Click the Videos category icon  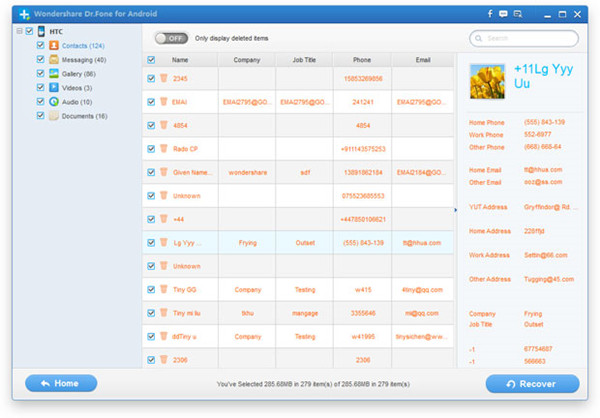click(54, 88)
